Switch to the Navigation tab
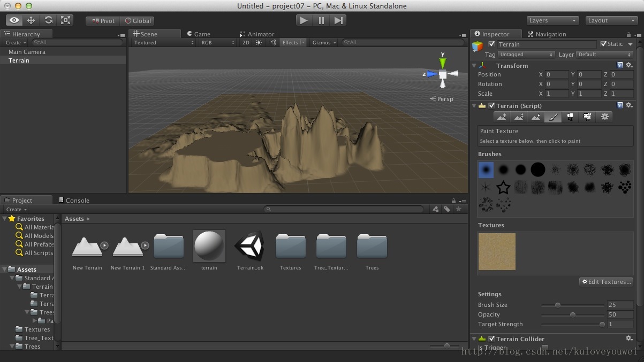Screen dimensions: 644x362 547,34
